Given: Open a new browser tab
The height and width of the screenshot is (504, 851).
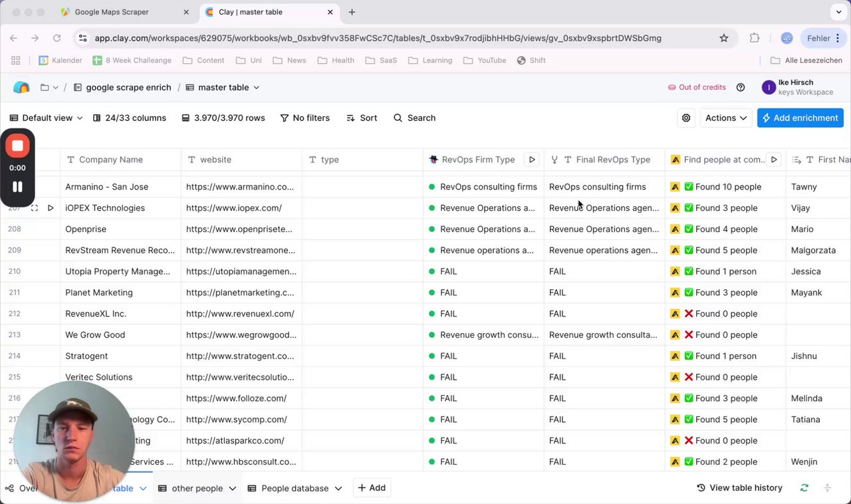Looking at the screenshot, I should tap(352, 12).
